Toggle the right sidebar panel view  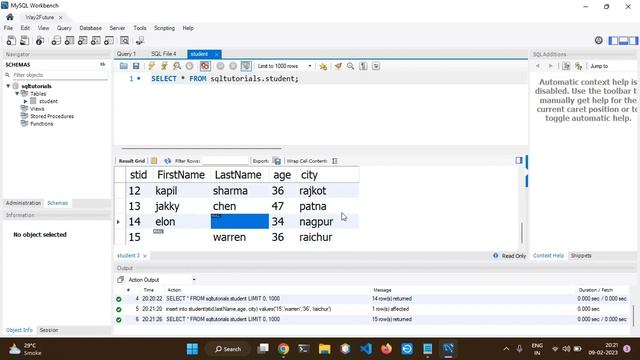click(633, 40)
